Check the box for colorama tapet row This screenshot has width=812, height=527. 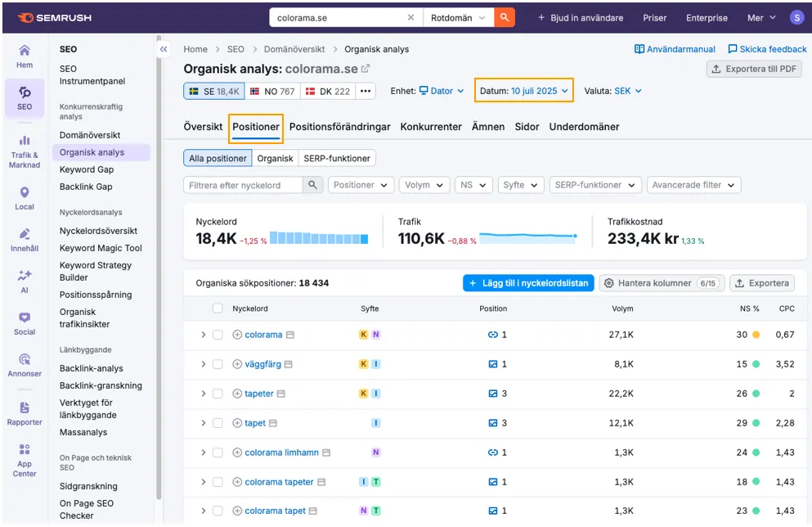[x=218, y=511]
